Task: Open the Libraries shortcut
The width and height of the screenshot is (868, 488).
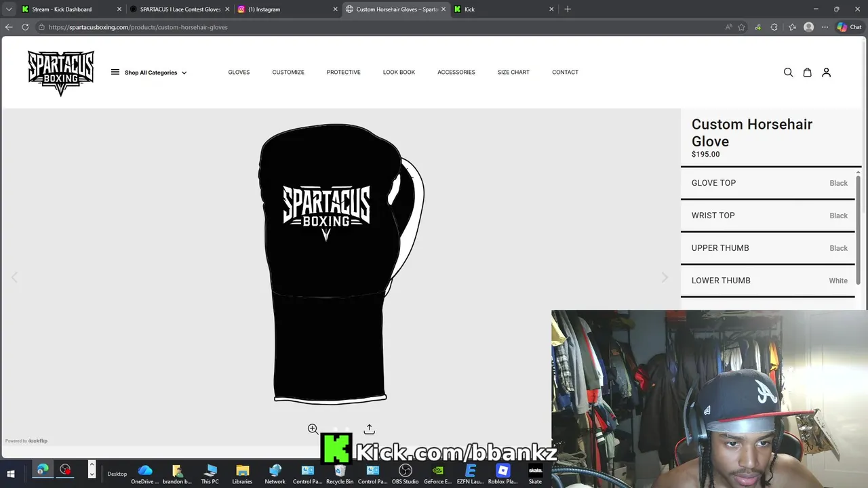Action: pyautogui.click(x=242, y=474)
